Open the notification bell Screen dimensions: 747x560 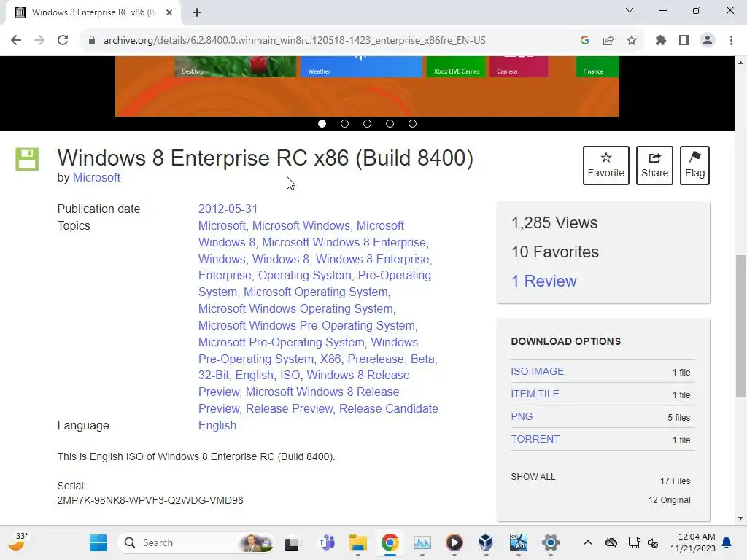pos(727,542)
